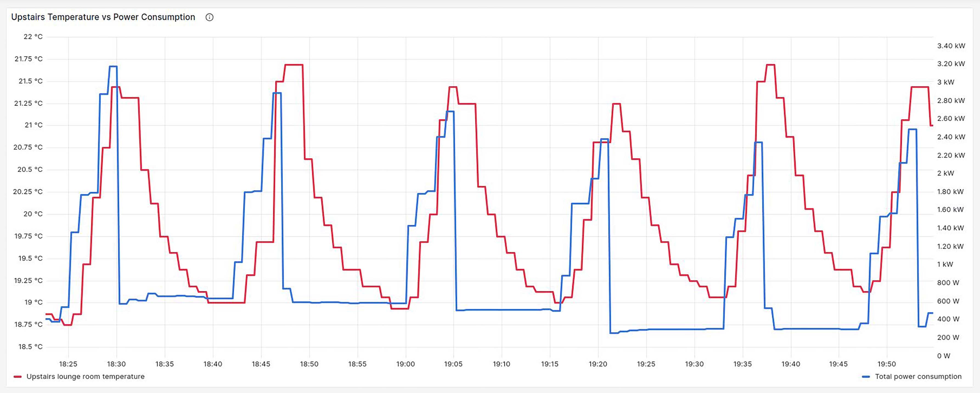
Task: Click the 19.5 °C axis label
Action: click(30, 258)
